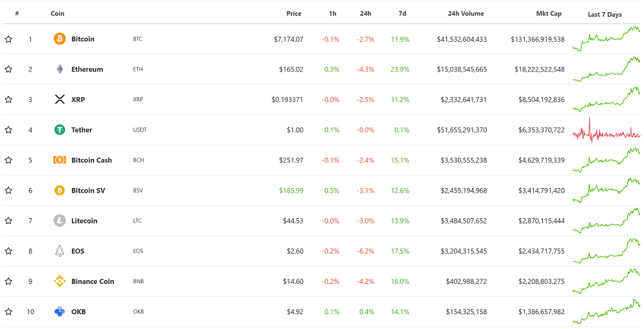Click Ethereum price $165.02

coord(291,70)
